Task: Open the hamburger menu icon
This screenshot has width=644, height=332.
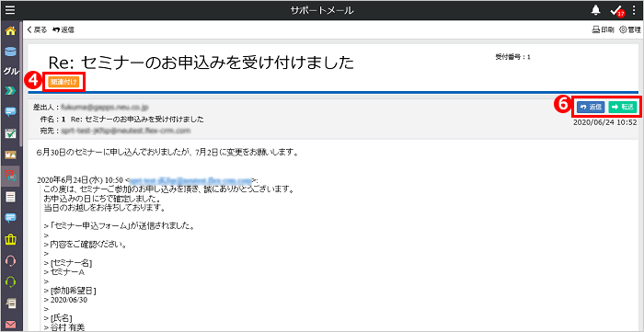Action: 9,10
